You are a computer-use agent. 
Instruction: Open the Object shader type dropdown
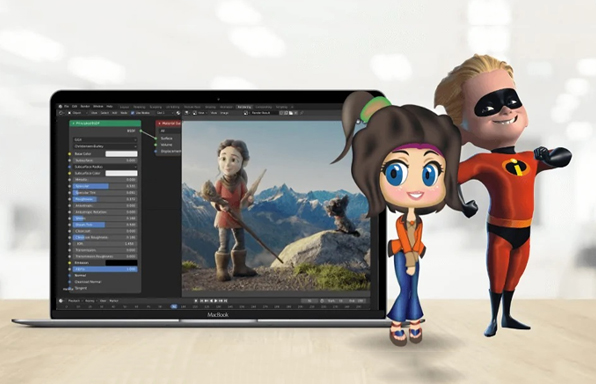pyautogui.click(x=78, y=113)
